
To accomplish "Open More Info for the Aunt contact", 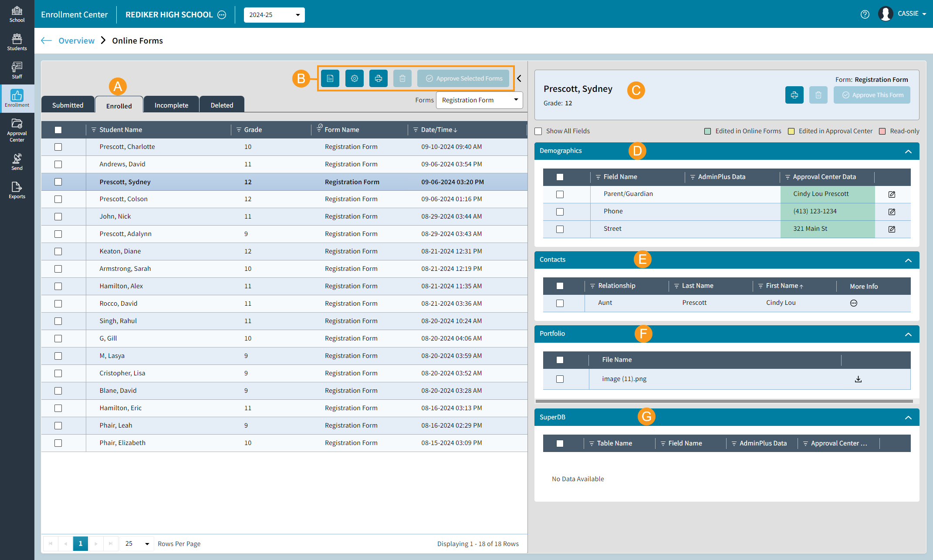I will (853, 303).
